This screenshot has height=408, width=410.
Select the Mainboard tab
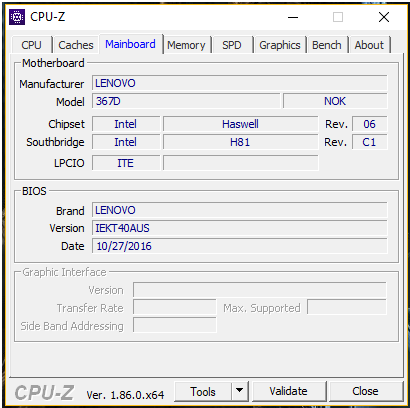[x=130, y=44]
